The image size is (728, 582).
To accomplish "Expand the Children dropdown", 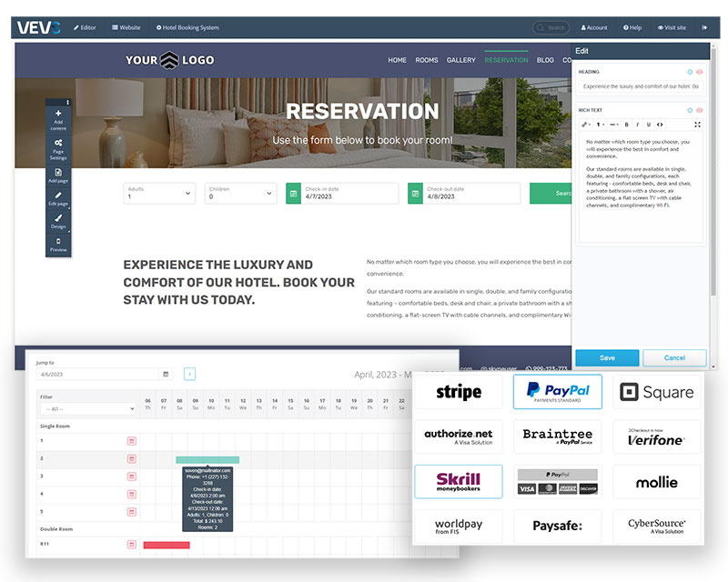I will tap(240, 193).
